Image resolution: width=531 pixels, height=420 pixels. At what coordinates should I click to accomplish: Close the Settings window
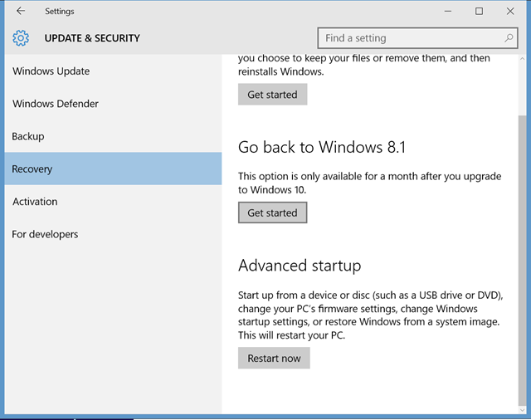510,11
